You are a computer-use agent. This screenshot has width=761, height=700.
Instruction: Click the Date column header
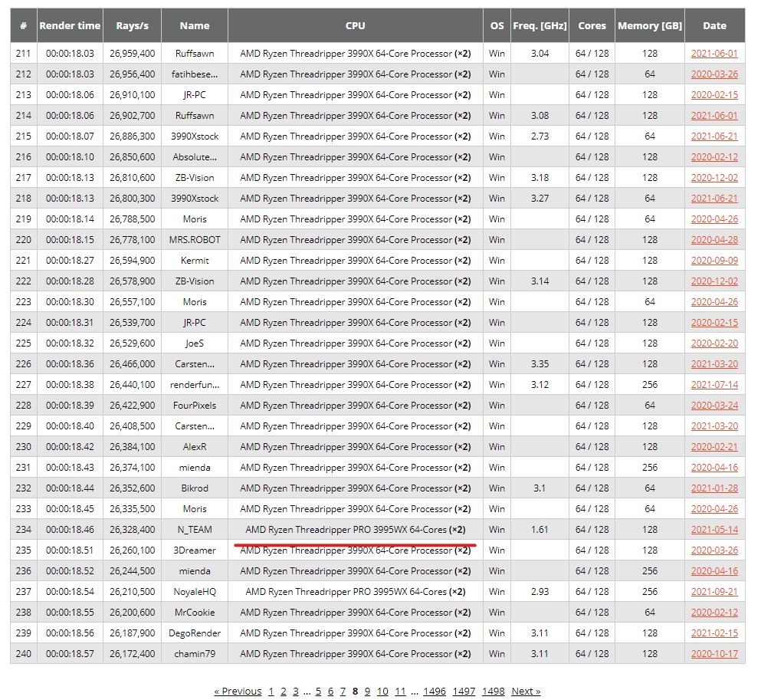tap(714, 26)
